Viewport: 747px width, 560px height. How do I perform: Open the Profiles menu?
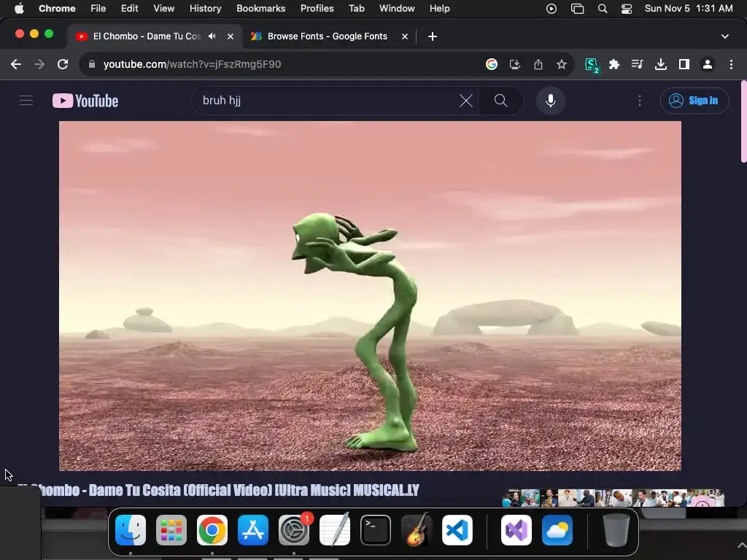[x=317, y=9]
